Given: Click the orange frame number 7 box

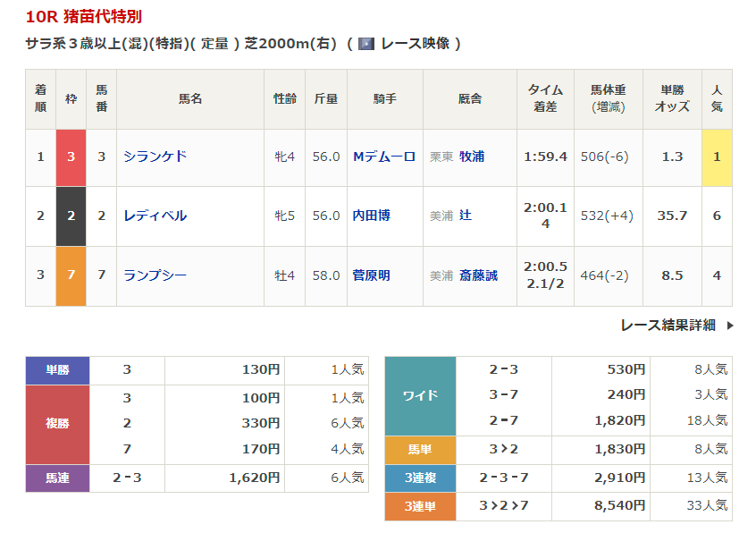Looking at the screenshot, I should tap(71, 275).
